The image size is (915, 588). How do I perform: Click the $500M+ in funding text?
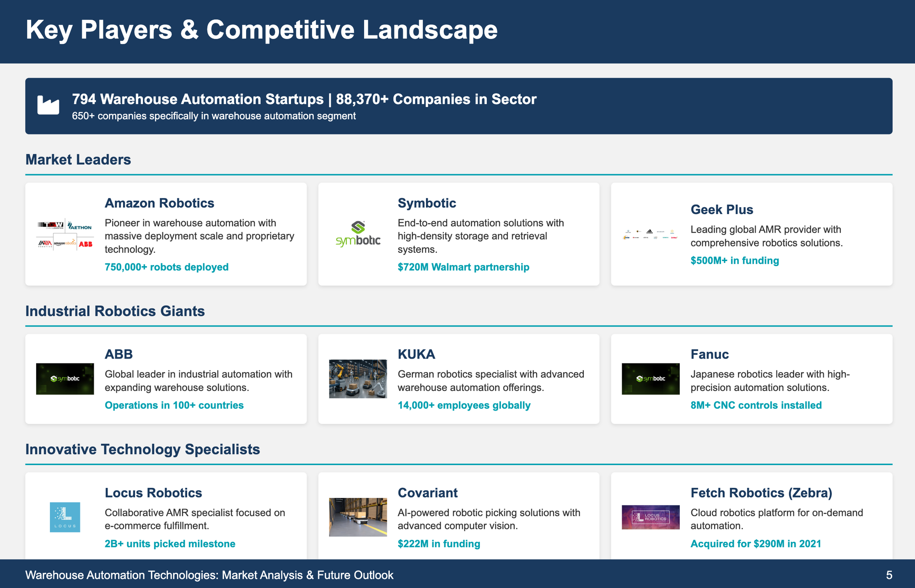point(734,261)
